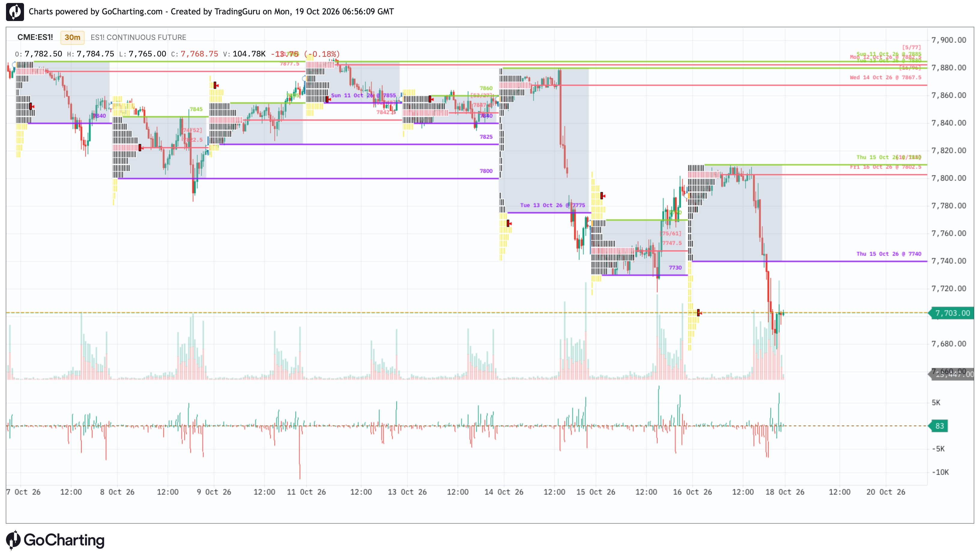Click the Wed 14 Oct 26 @ 7867.5 level label
The image size is (980, 557).
(x=885, y=78)
